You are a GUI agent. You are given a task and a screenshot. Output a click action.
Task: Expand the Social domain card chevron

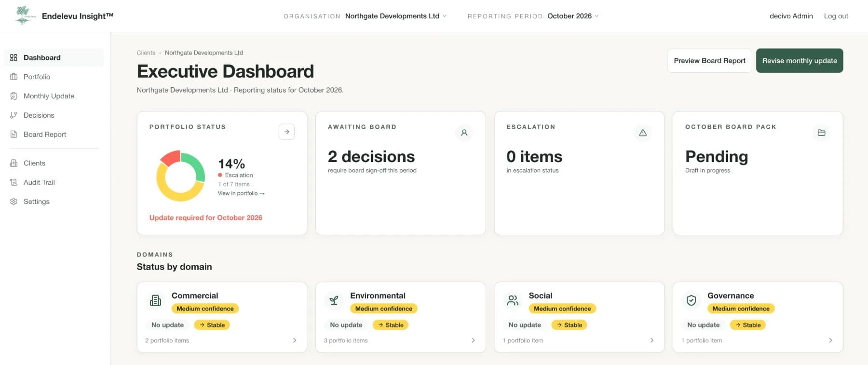coord(652,340)
